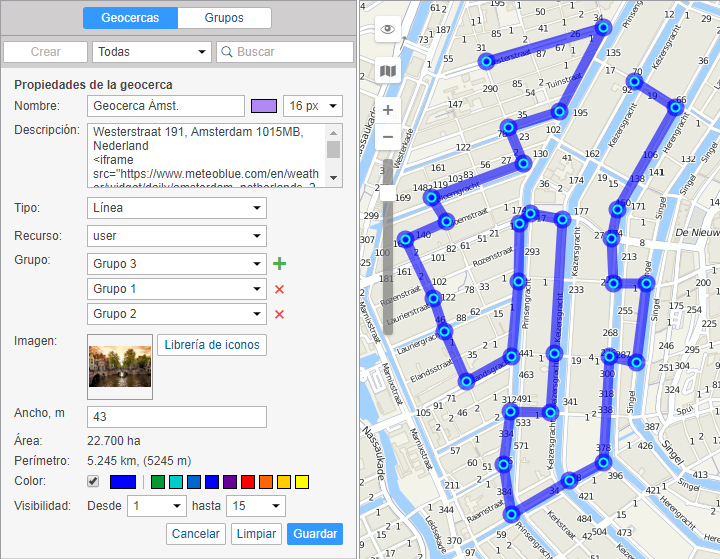This screenshot has height=559, width=720.
Task: Pick the red color swatch
Action: 248,483
